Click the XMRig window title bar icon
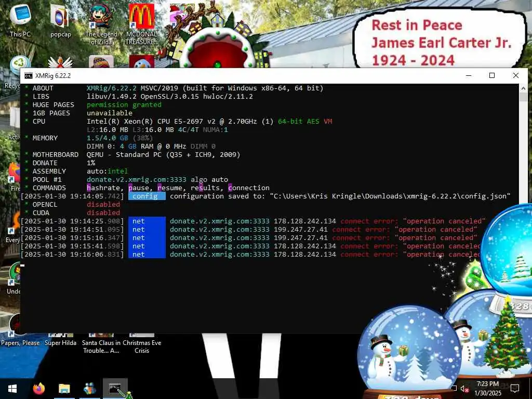The width and height of the screenshot is (532, 399). coord(29,76)
